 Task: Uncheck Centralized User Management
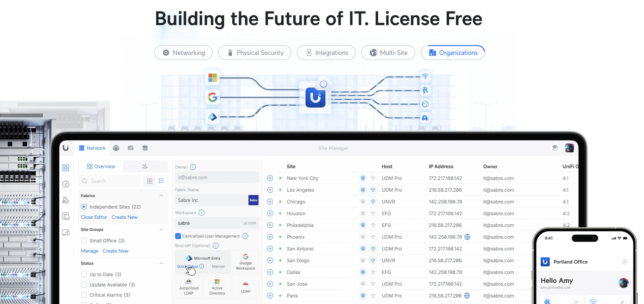pyautogui.click(x=178, y=236)
